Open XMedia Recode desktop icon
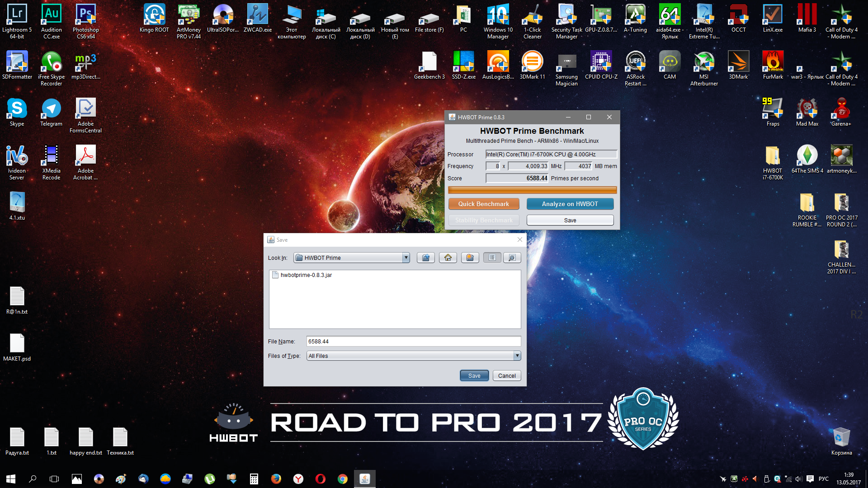868x488 pixels. pos(52,162)
